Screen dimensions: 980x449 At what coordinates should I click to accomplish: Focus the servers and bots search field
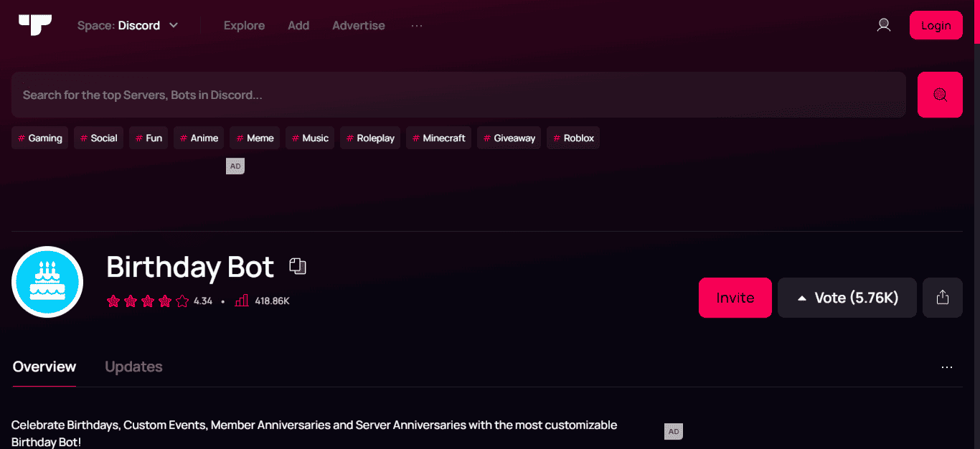coord(458,95)
